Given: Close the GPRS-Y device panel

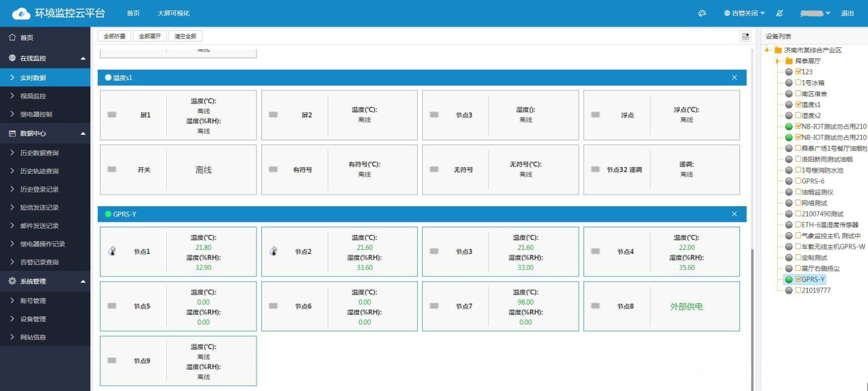Looking at the screenshot, I should tap(735, 214).
